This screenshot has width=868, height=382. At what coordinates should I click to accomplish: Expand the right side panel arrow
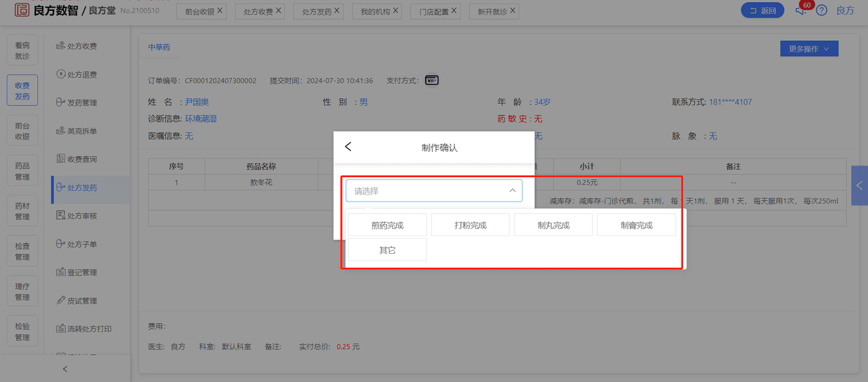pos(859,185)
